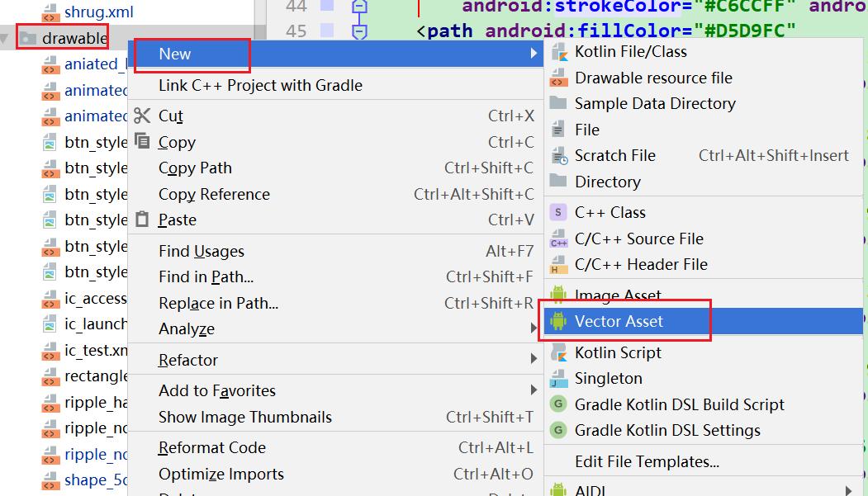Expand the Add to Favorites submenu
Image resolution: width=868 pixels, height=496 pixels.
pos(534,390)
